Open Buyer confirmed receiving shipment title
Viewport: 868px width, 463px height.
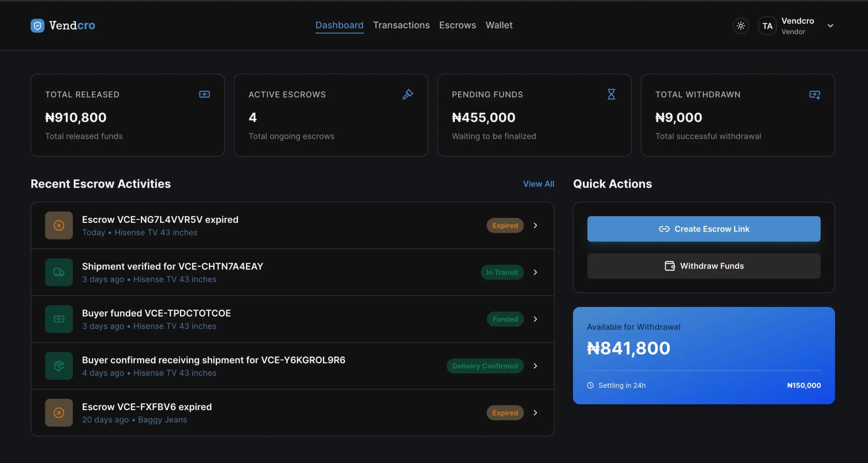coord(213,360)
